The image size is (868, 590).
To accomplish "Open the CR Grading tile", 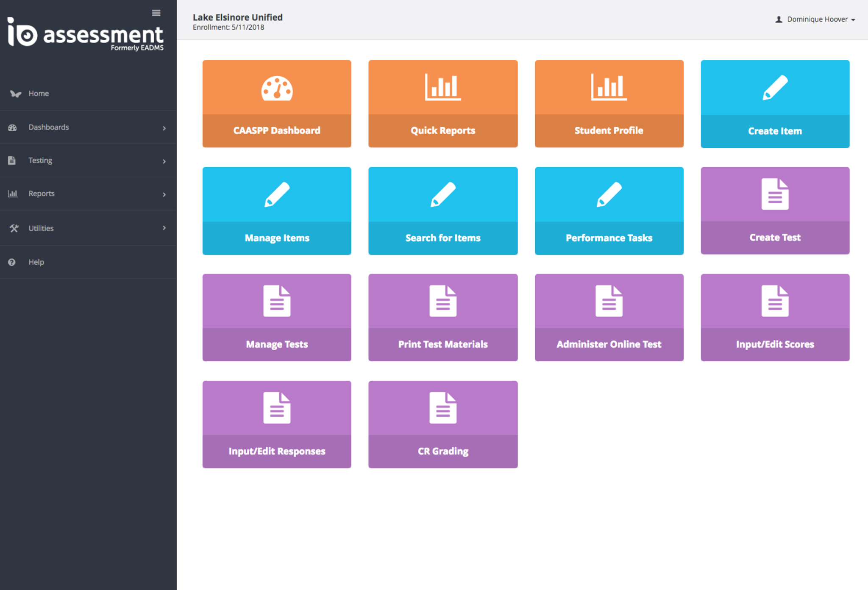I will point(442,424).
